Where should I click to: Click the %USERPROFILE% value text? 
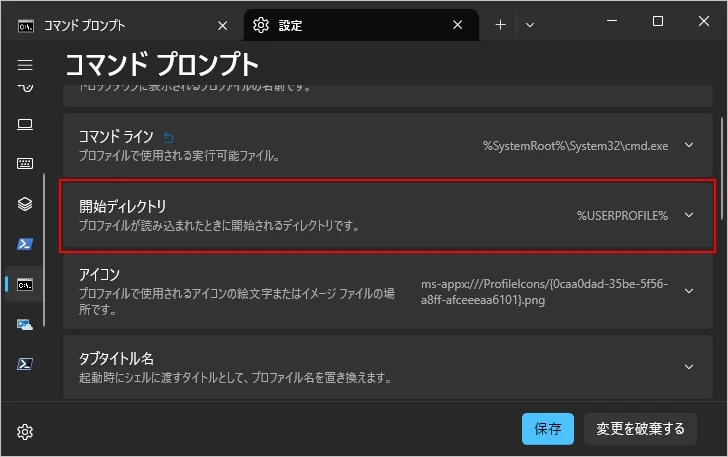pyautogui.click(x=622, y=215)
